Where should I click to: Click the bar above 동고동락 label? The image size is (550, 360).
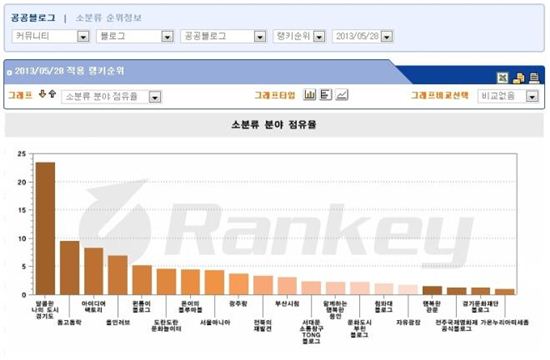click(x=69, y=268)
